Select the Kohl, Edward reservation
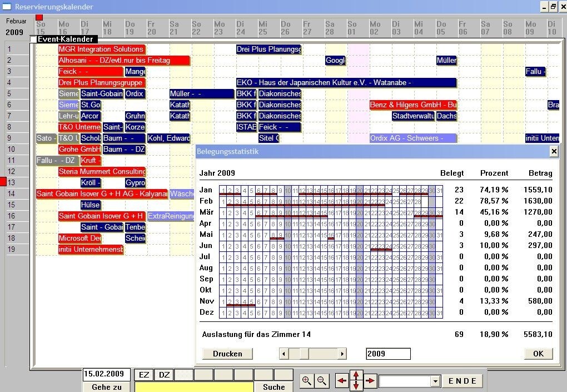 click(168, 138)
